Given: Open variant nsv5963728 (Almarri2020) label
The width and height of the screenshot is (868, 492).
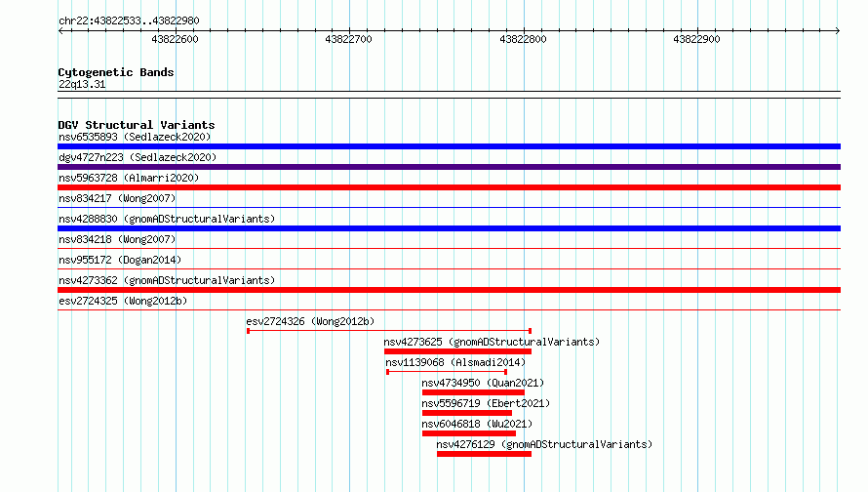Looking at the screenshot, I should pos(129,178).
